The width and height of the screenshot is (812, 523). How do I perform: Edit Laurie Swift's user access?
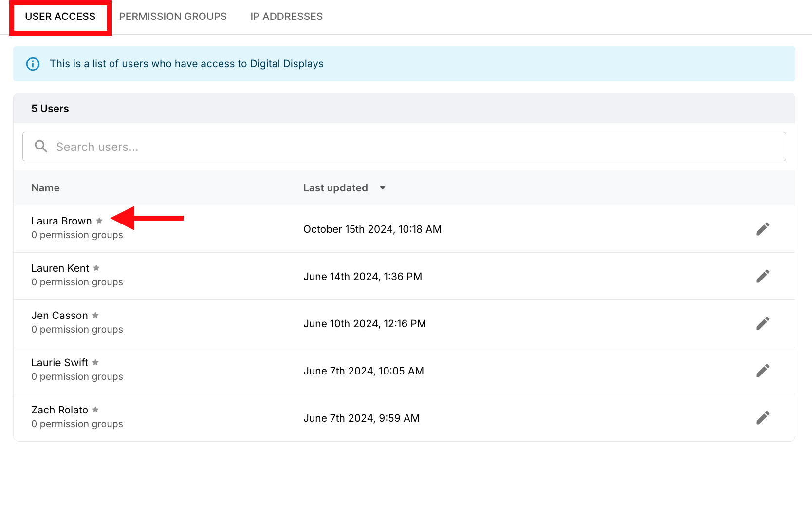pyautogui.click(x=762, y=371)
